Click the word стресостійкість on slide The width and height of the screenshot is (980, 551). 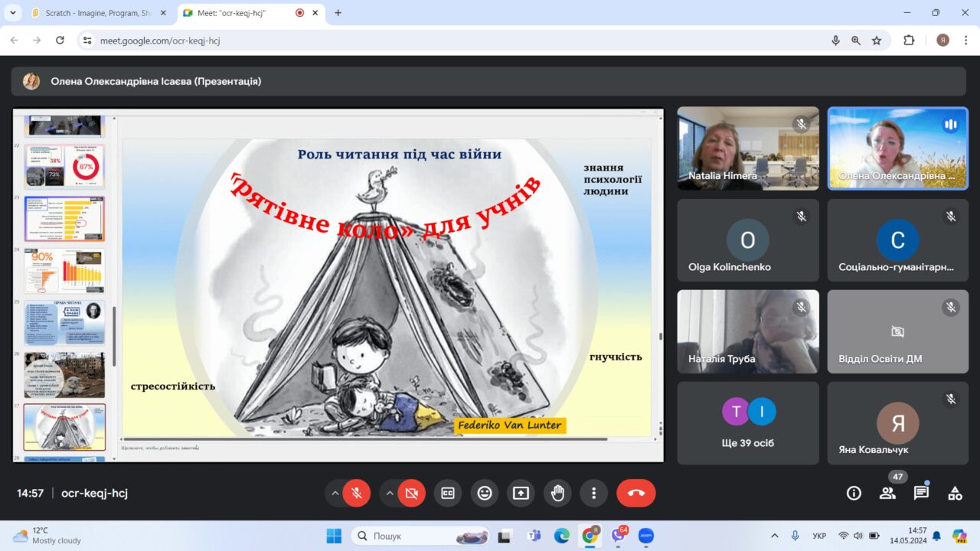173,386
